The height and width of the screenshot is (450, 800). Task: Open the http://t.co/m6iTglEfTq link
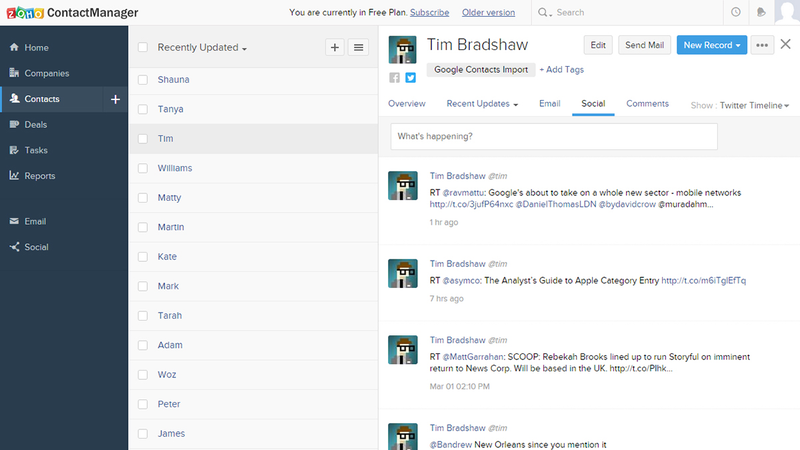tap(704, 281)
